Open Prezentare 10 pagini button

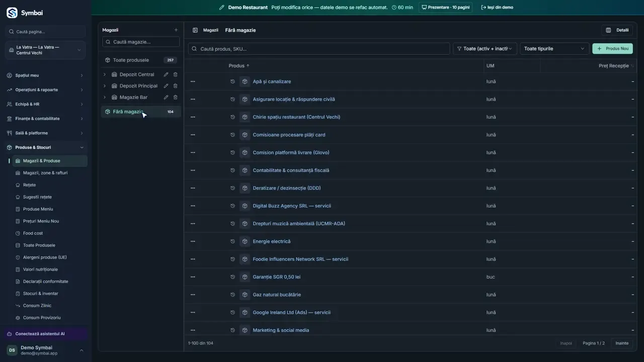pyautogui.click(x=445, y=8)
